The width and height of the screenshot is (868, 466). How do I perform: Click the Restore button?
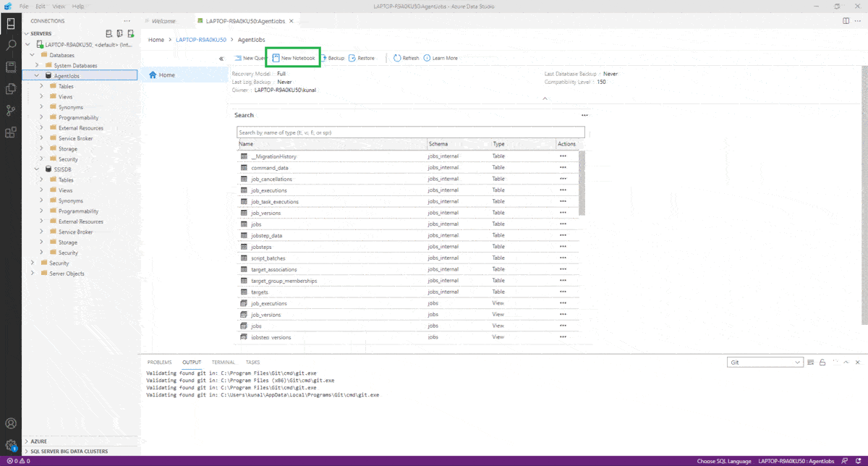pos(362,58)
